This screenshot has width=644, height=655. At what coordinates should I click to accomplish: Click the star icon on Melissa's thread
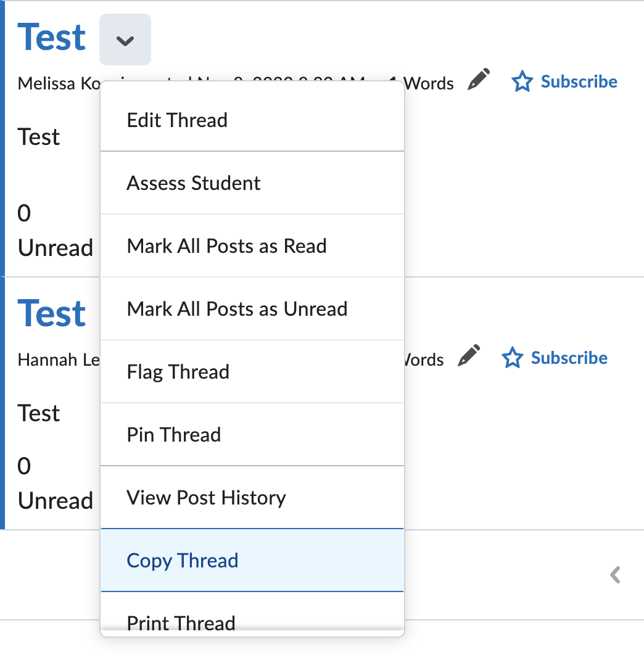click(x=522, y=82)
